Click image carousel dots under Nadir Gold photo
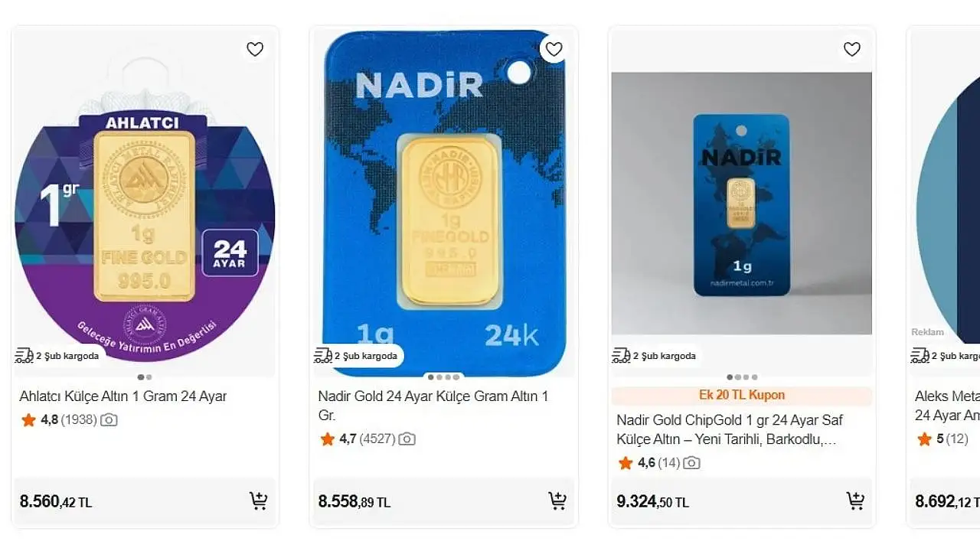Screen dimensions: 980x551 [444, 377]
